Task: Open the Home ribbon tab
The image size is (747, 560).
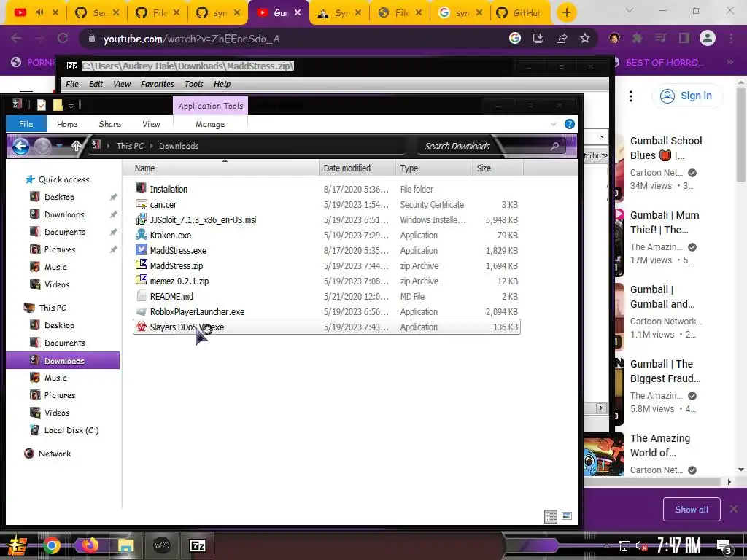Action: 67,124
